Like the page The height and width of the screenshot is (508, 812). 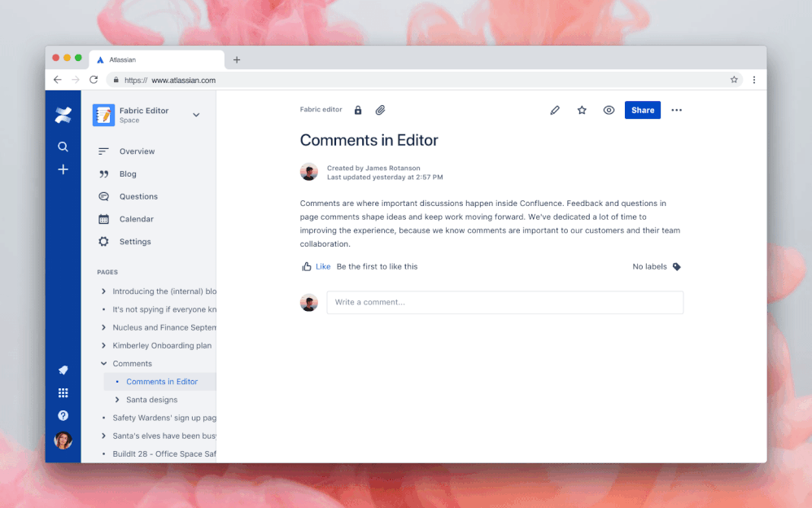coord(315,266)
